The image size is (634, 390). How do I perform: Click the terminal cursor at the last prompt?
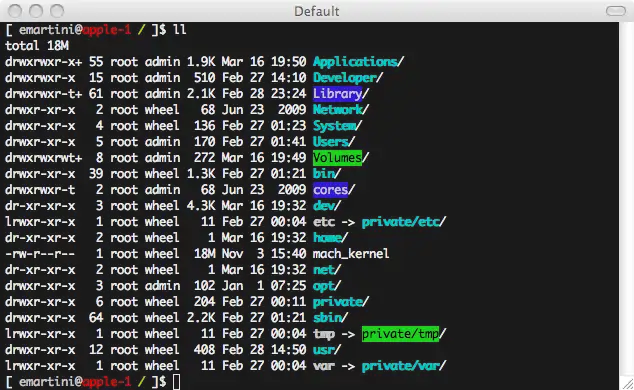(177, 382)
